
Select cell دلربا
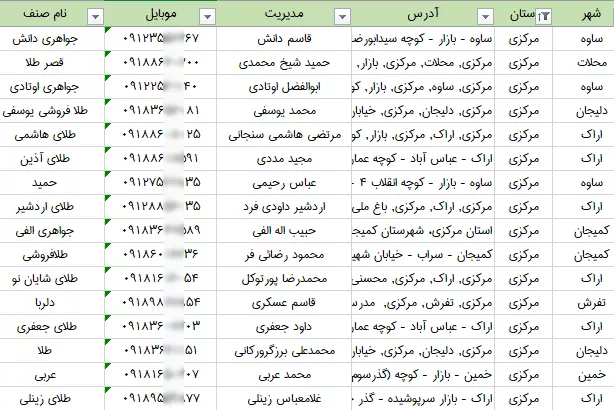pyautogui.click(x=52, y=302)
